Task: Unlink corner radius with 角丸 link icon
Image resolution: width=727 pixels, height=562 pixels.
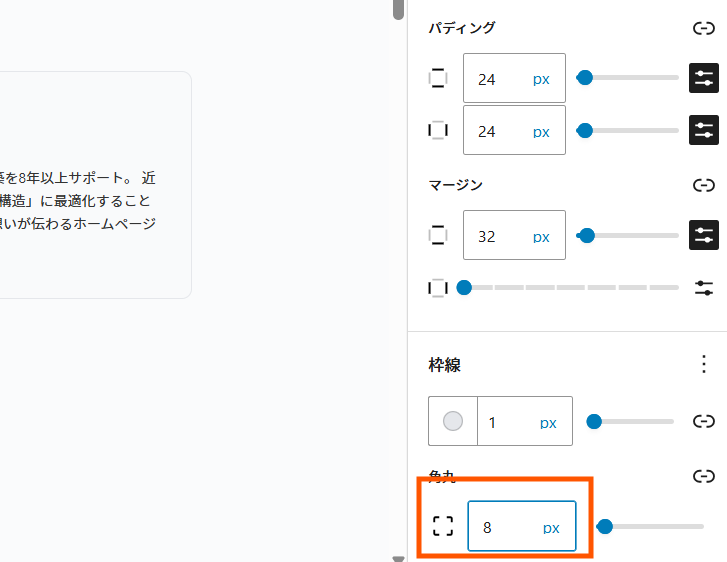Action: (x=703, y=476)
